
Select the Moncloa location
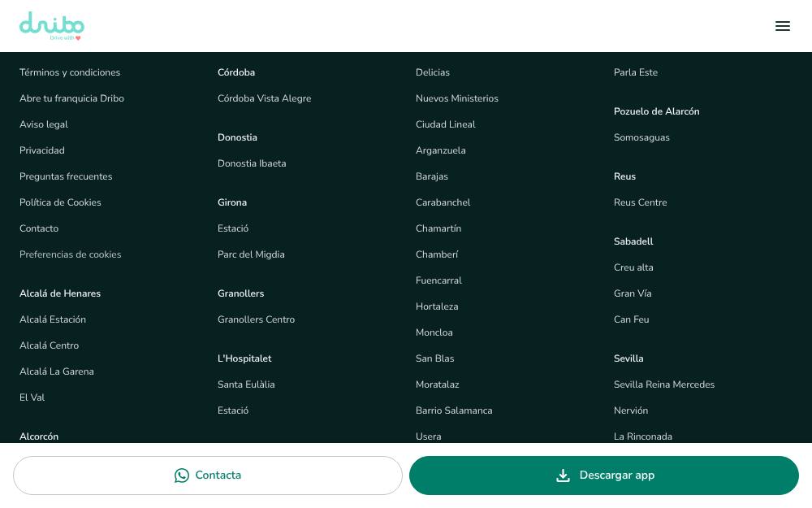[x=434, y=332]
